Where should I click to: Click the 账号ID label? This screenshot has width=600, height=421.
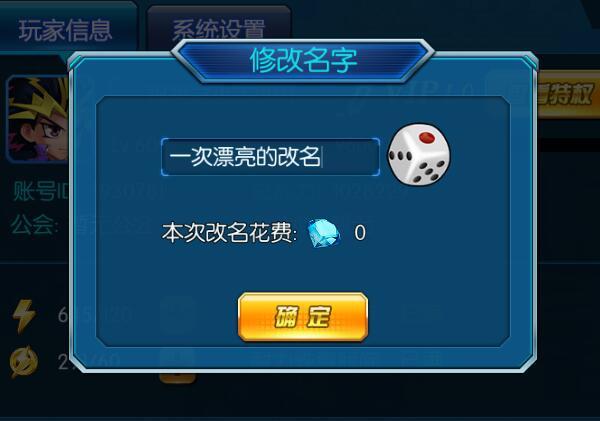pos(40,191)
